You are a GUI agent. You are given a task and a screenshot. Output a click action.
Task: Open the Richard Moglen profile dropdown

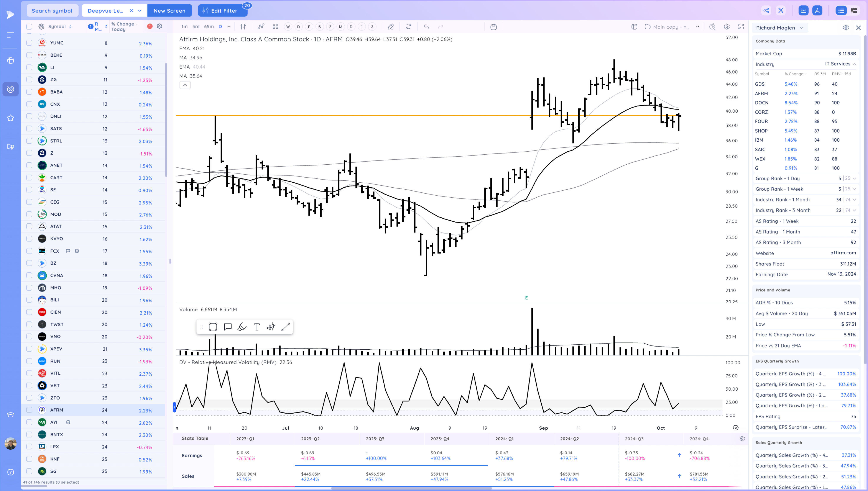(780, 28)
